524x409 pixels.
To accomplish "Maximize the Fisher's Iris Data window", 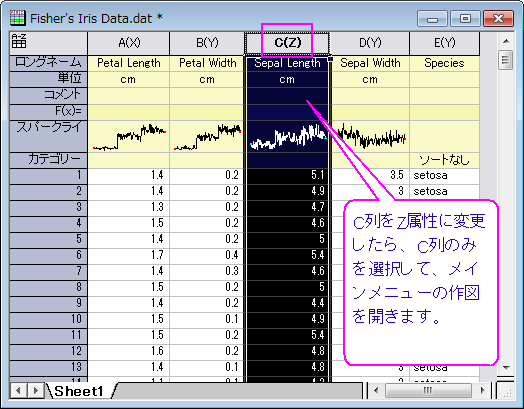I will tap(465, 18).
